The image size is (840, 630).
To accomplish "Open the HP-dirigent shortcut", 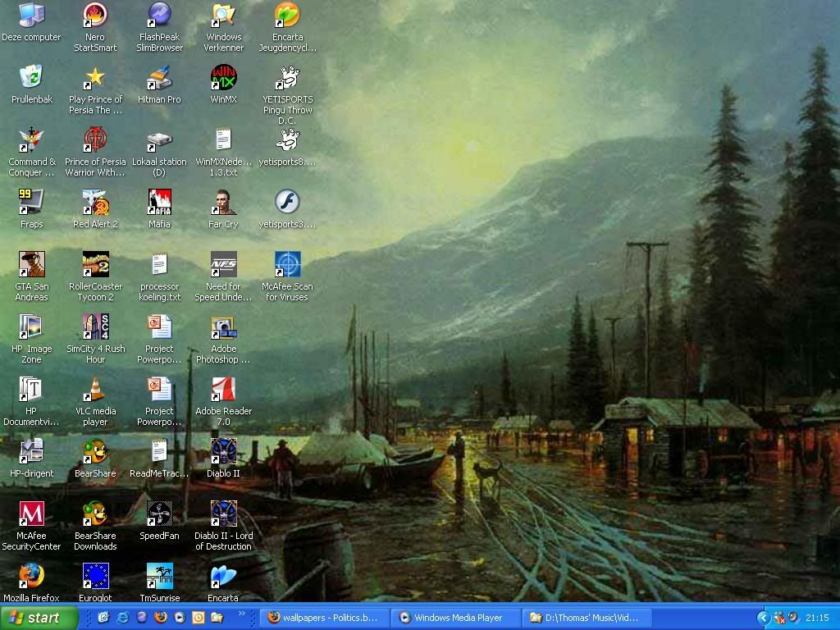I will pyautogui.click(x=32, y=451).
